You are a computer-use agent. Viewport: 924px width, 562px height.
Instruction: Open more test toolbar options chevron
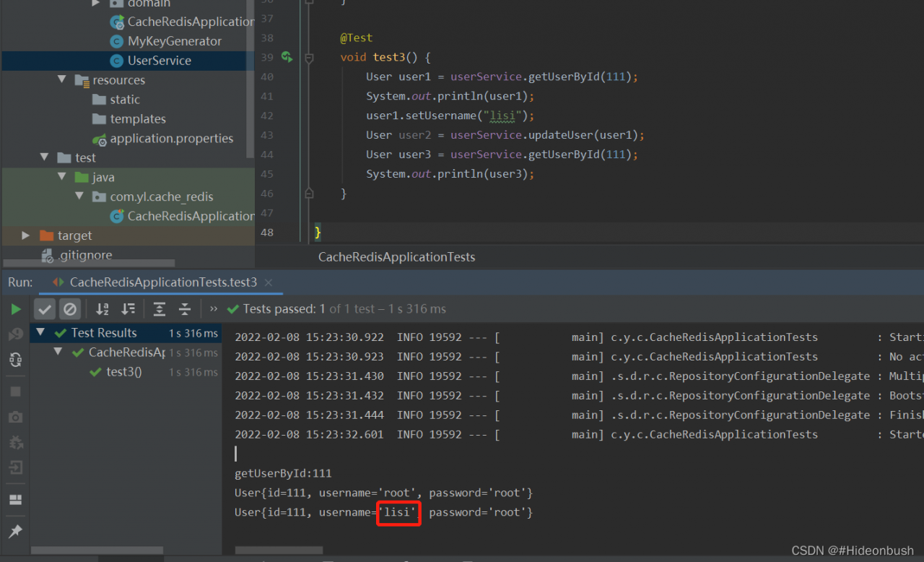(x=214, y=308)
